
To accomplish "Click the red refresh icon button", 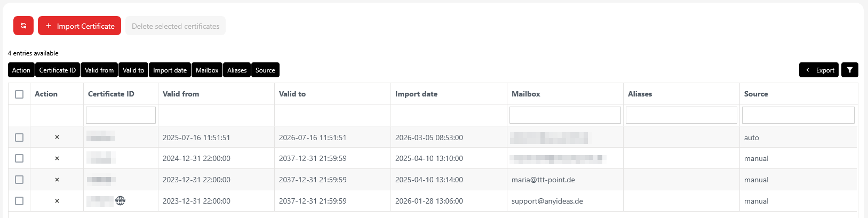I will [x=23, y=26].
